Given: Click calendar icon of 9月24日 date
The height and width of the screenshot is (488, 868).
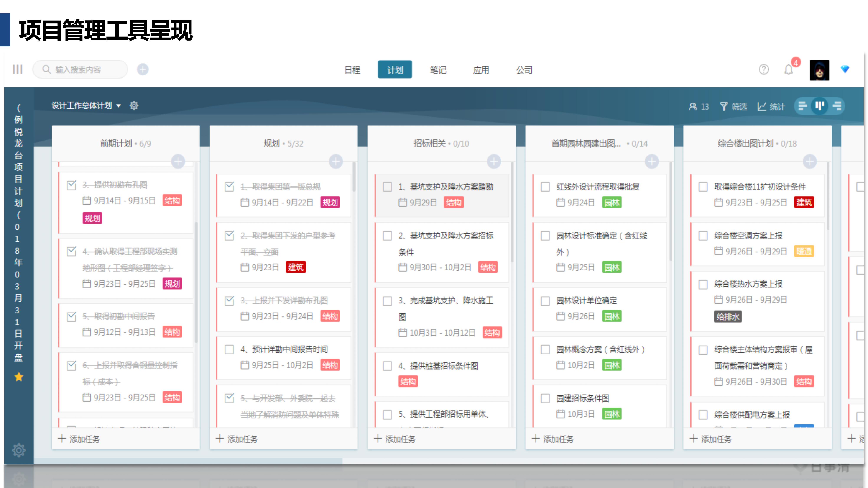Looking at the screenshot, I should click(560, 202).
